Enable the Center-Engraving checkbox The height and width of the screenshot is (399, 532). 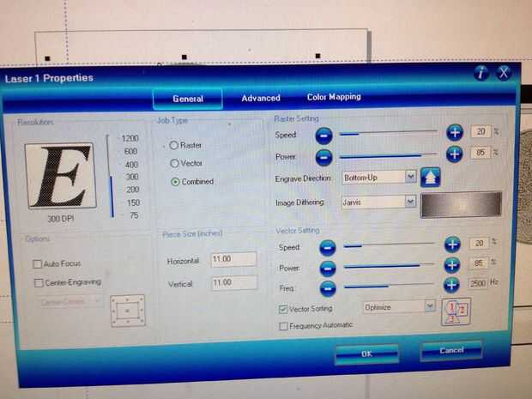[x=39, y=282]
